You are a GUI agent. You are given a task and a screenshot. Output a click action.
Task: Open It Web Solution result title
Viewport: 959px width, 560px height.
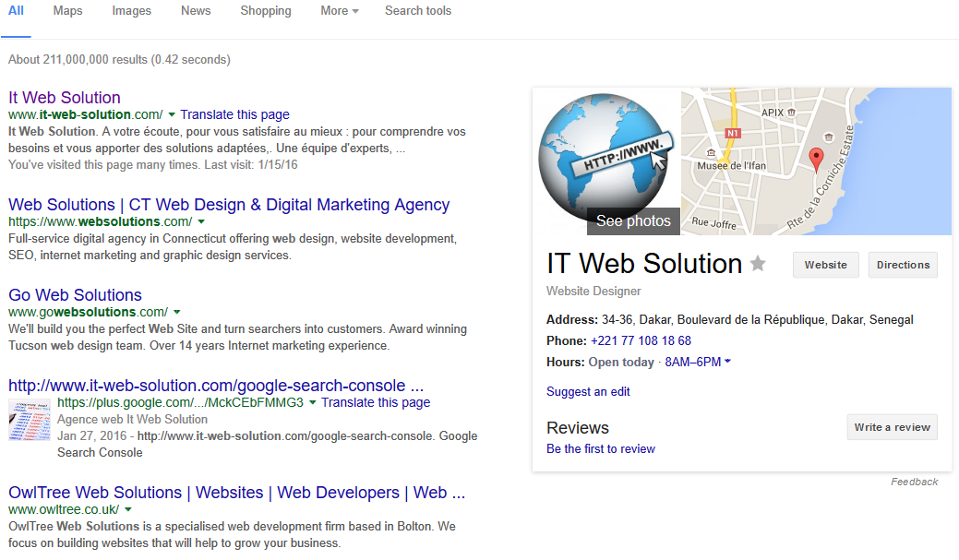click(x=65, y=98)
